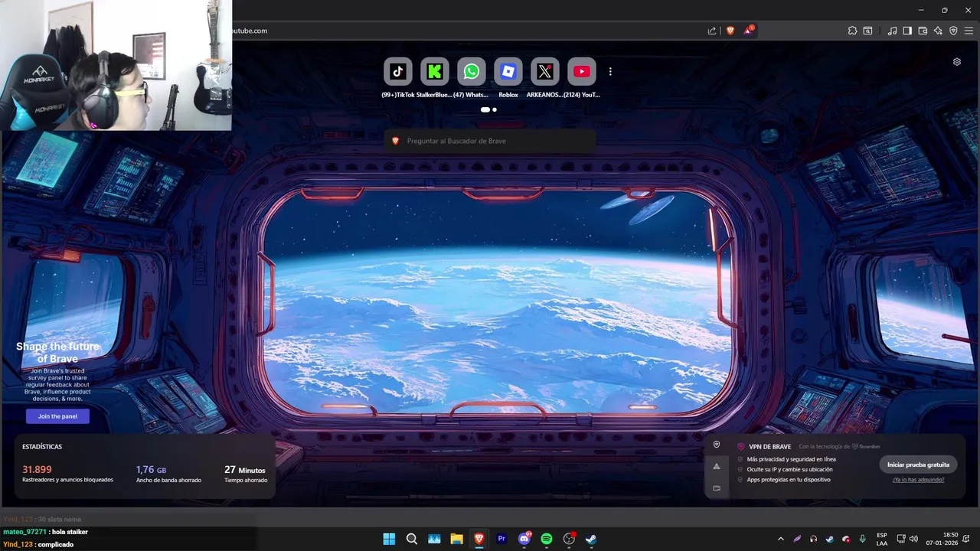Viewport: 980px width, 551px height.
Task: Open new tab page customization gear
Action: 957,62
